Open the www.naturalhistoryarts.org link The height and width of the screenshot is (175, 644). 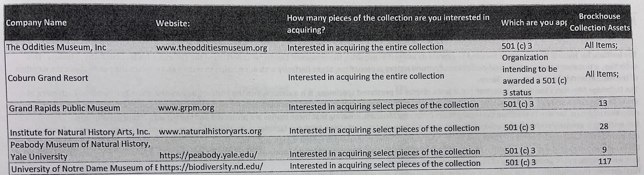pyautogui.click(x=210, y=131)
